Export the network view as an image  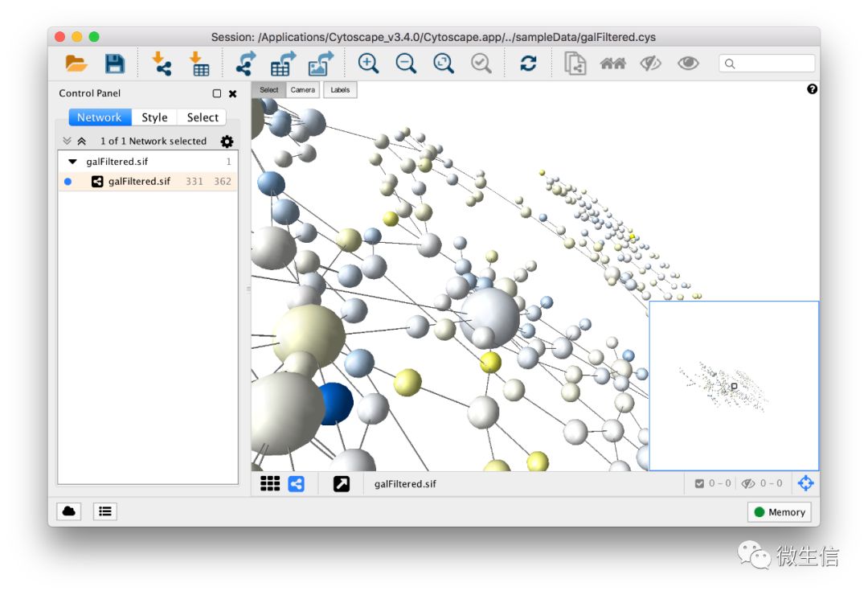click(x=320, y=64)
